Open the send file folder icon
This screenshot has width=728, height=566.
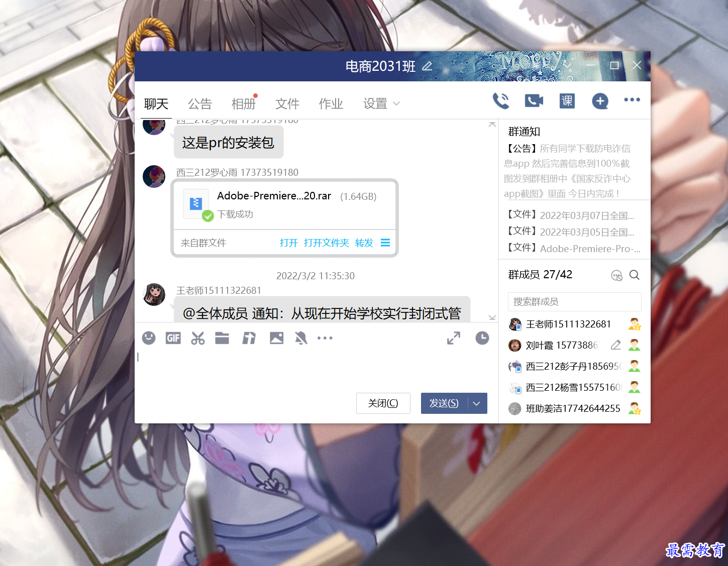[x=222, y=338]
